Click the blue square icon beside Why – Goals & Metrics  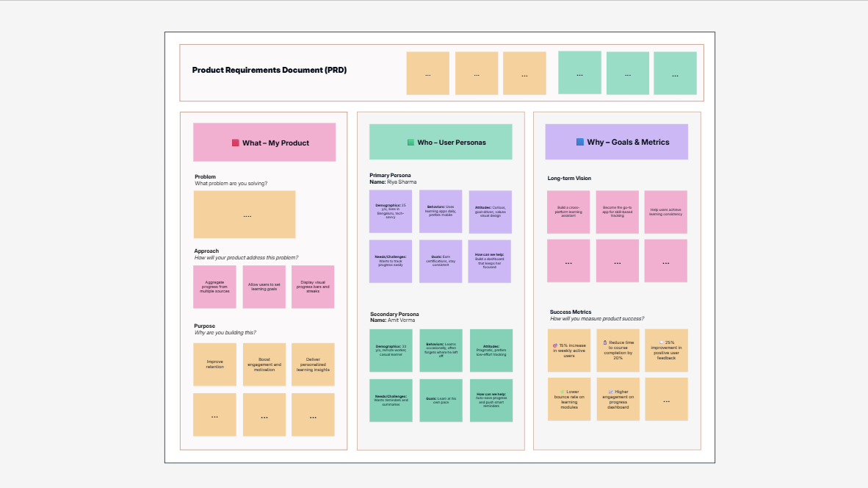[x=580, y=142]
